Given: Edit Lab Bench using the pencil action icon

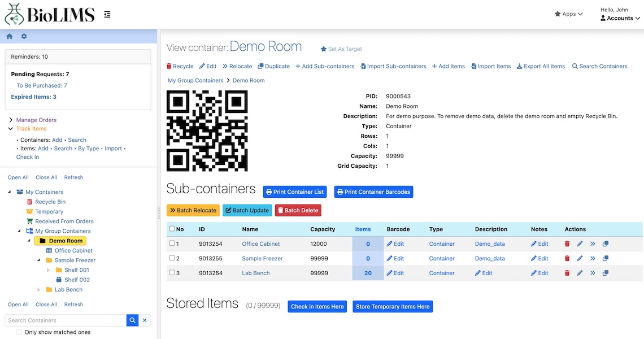Looking at the screenshot, I should (x=580, y=273).
